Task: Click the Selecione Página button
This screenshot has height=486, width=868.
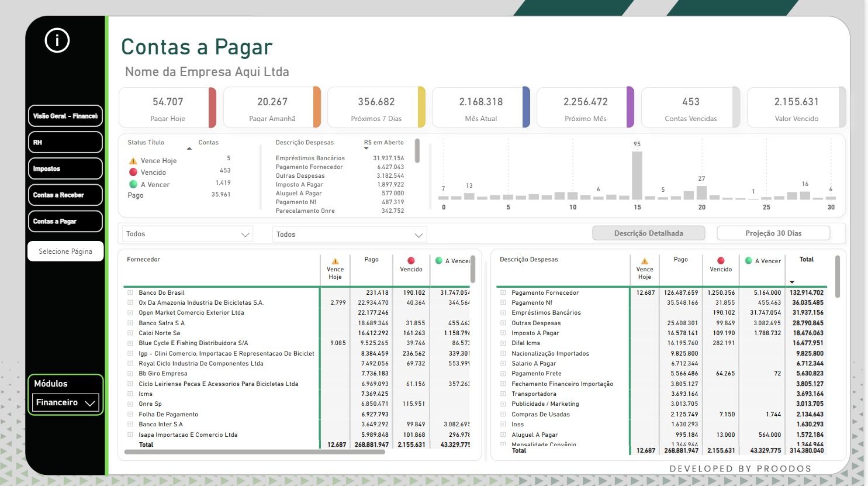Action: pyautogui.click(x=65, y=251)
